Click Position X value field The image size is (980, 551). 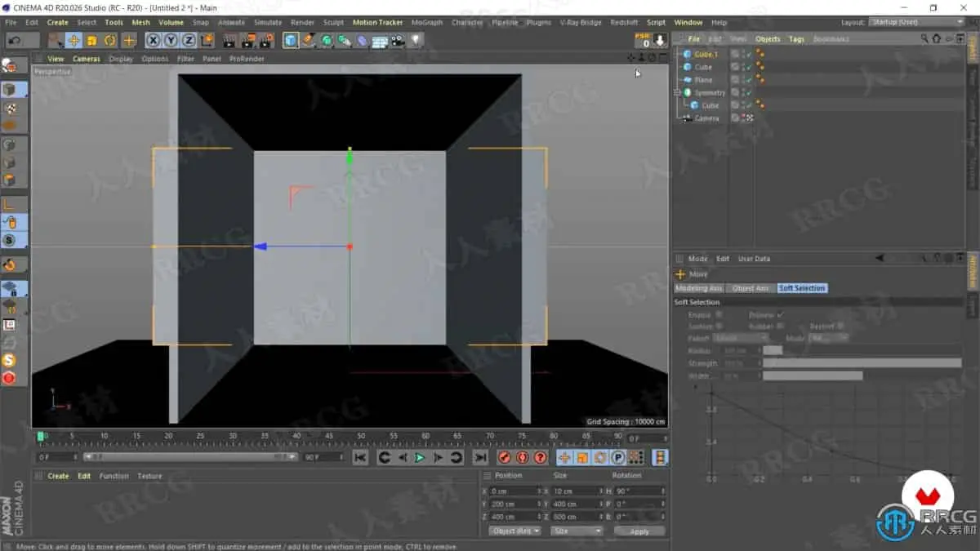tap(514, 491)
